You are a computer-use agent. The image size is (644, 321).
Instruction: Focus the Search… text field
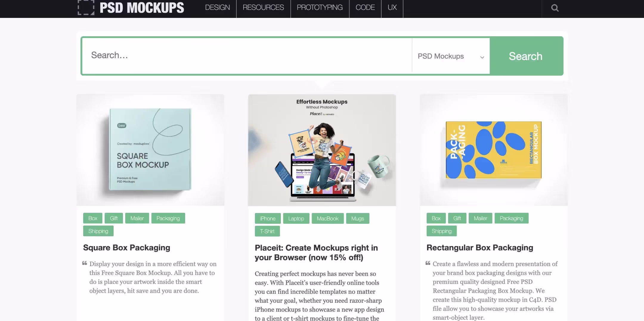coord(247,56)
